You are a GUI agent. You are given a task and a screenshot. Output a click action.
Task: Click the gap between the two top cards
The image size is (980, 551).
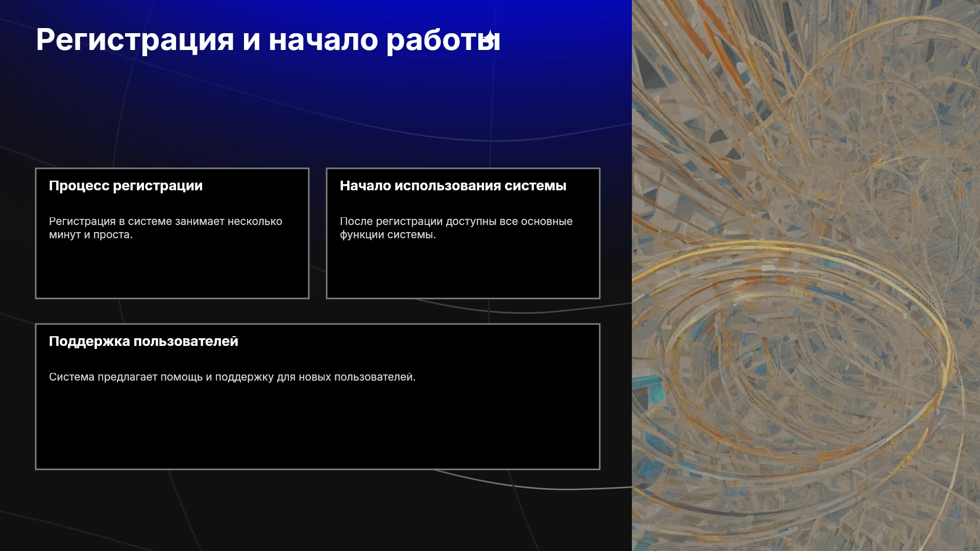coord(317,233)
